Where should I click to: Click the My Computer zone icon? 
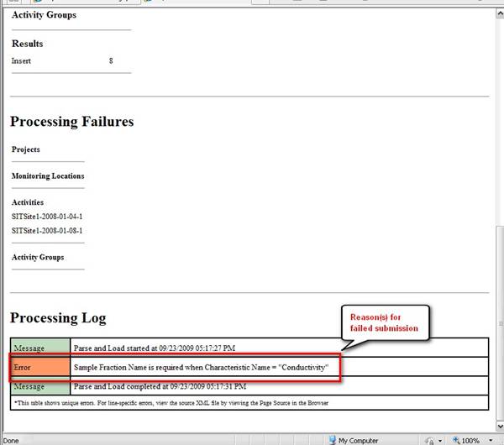[332, 440]
